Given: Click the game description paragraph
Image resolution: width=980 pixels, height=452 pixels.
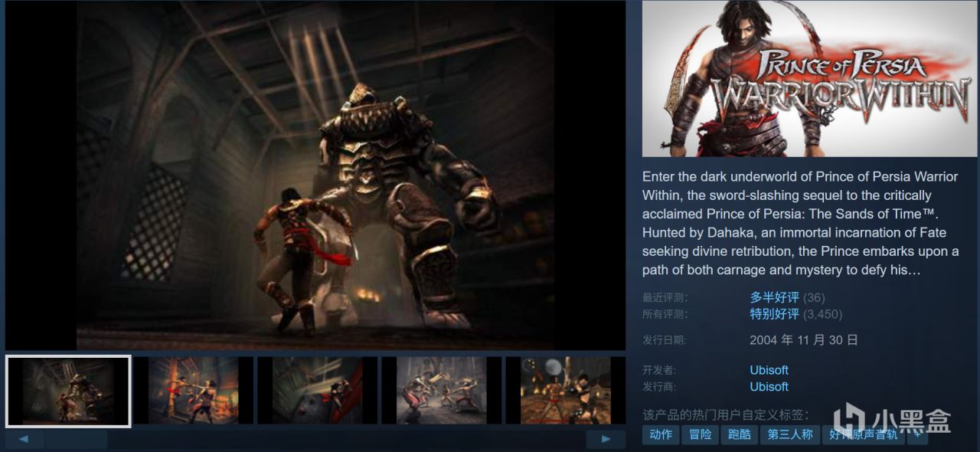Looking at the screenshot, I should tap(801, 223).
